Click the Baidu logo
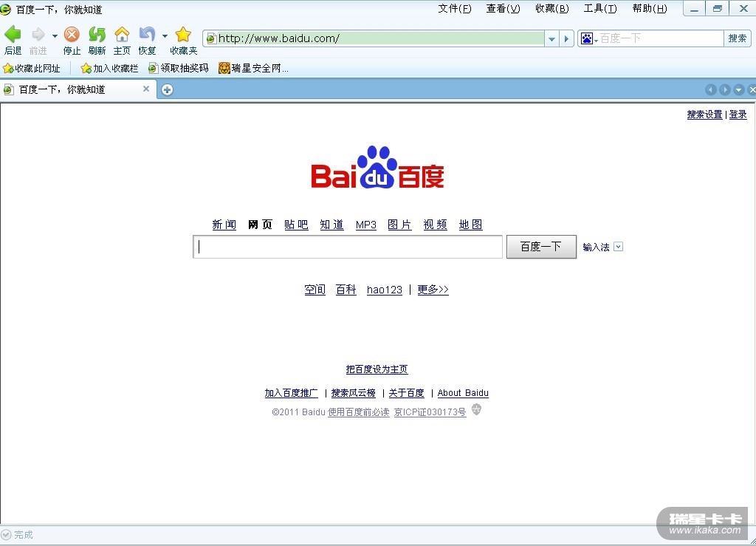Screen dimensions: 756x546 tap(377, 168)
